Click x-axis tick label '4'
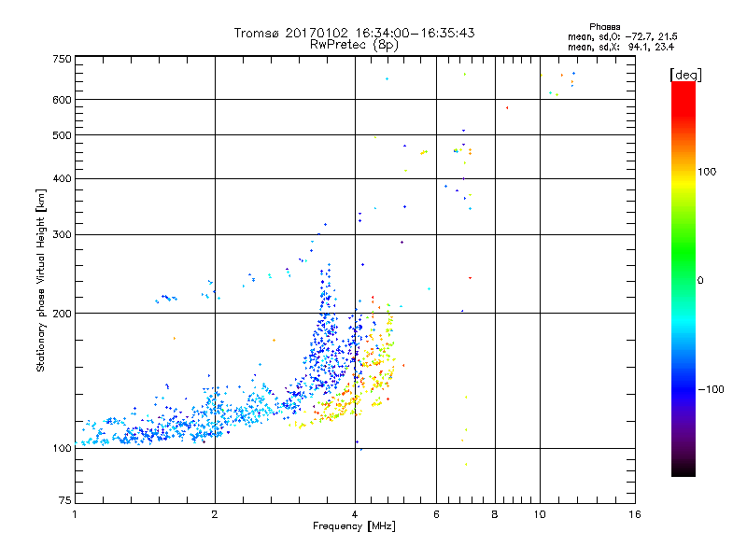Viewport: 747px width, 560px height. pos(355,514)
